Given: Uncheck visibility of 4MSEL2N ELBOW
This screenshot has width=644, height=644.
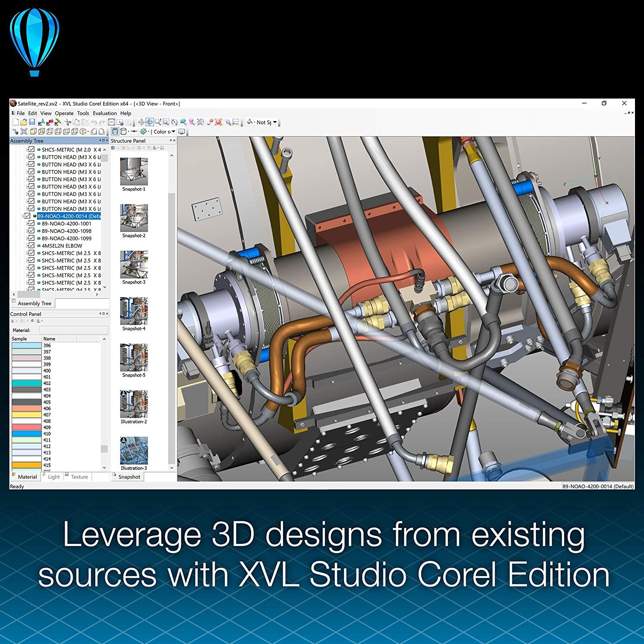Looking at the screenshot, I should [31, 246].
